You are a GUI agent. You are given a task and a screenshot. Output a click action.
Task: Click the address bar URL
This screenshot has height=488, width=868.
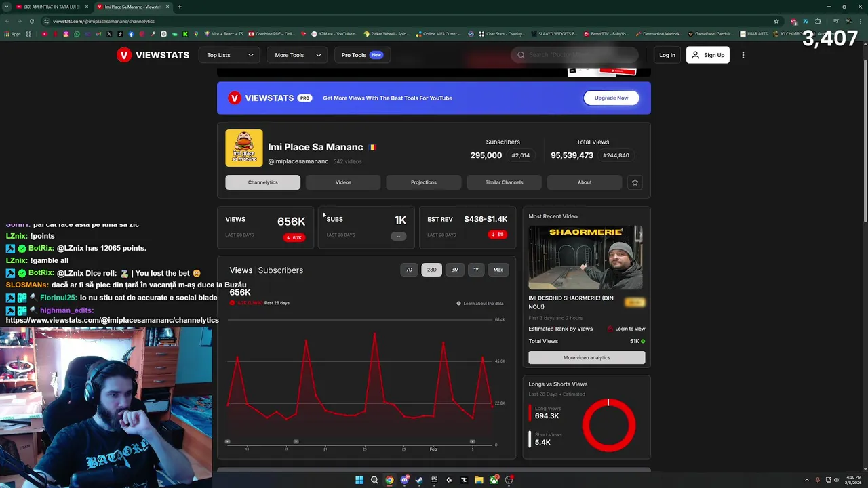104,21
